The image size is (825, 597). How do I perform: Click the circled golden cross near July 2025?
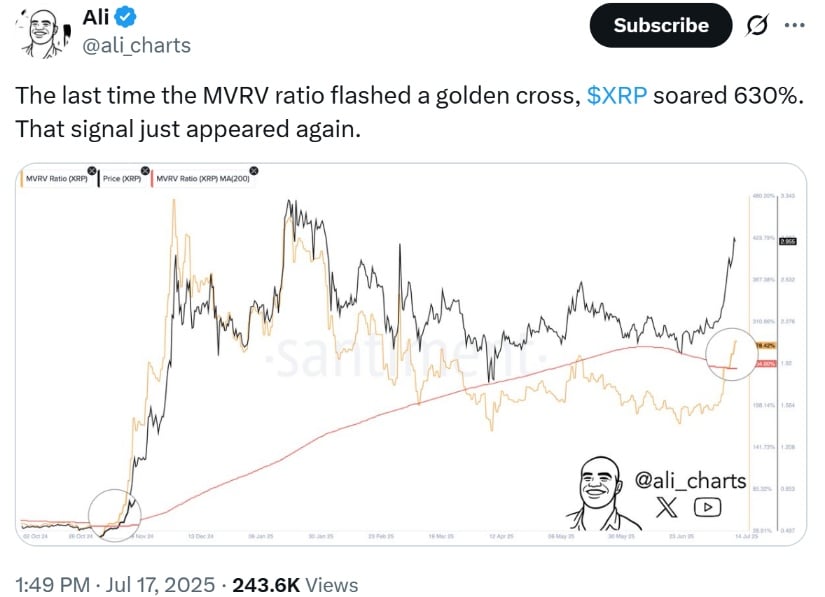(x=731, y=353)
